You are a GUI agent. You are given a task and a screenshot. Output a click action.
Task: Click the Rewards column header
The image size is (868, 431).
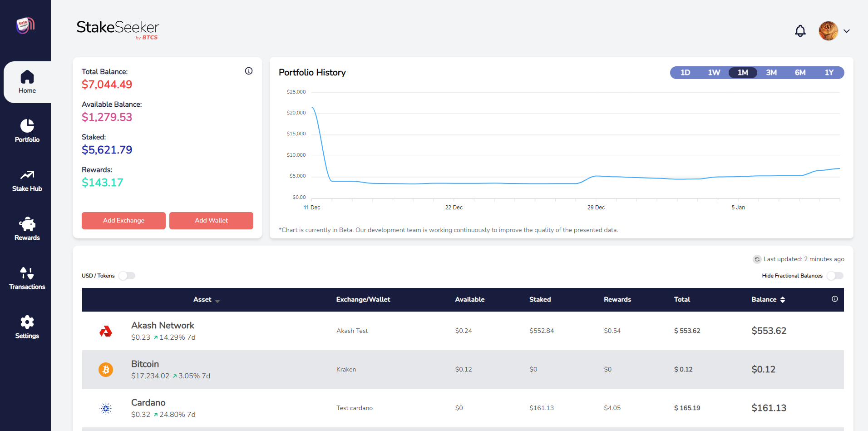point(617,300)
